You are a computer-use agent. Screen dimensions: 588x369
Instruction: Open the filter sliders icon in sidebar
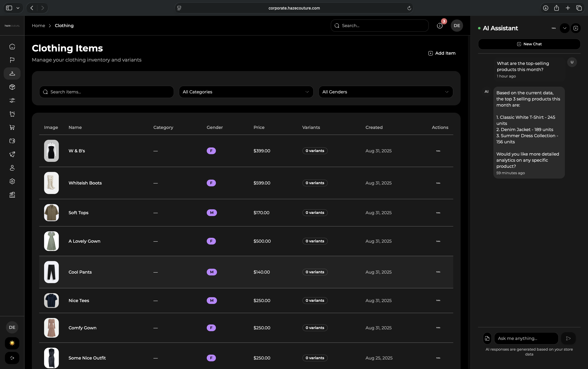pos(12,100)
